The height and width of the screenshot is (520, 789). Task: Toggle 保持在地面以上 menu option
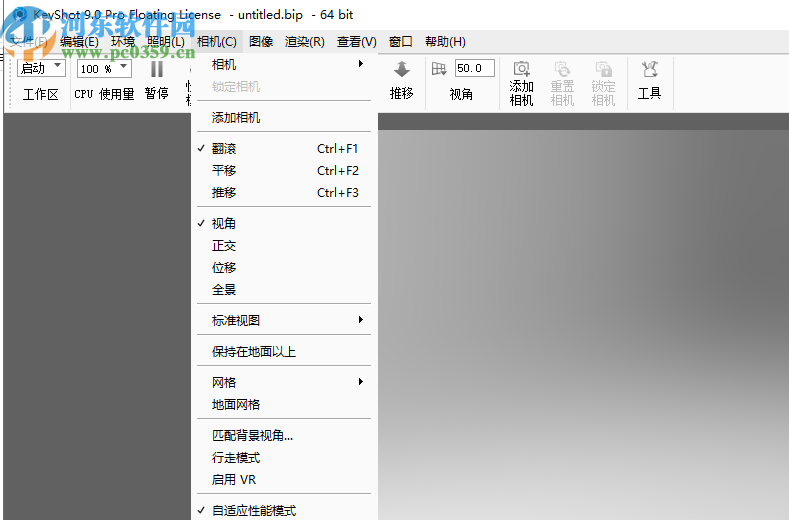(x=284, y=351)
